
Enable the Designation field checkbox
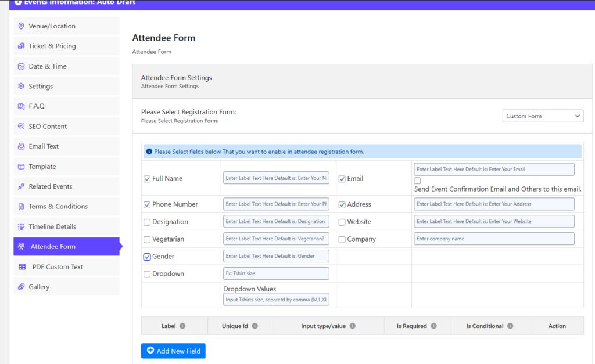(147, 221)
